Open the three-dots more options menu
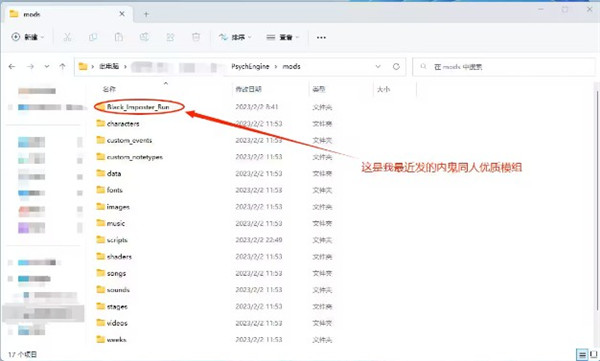Viewport: 600px width, 361px height. [x=321, y=37]
